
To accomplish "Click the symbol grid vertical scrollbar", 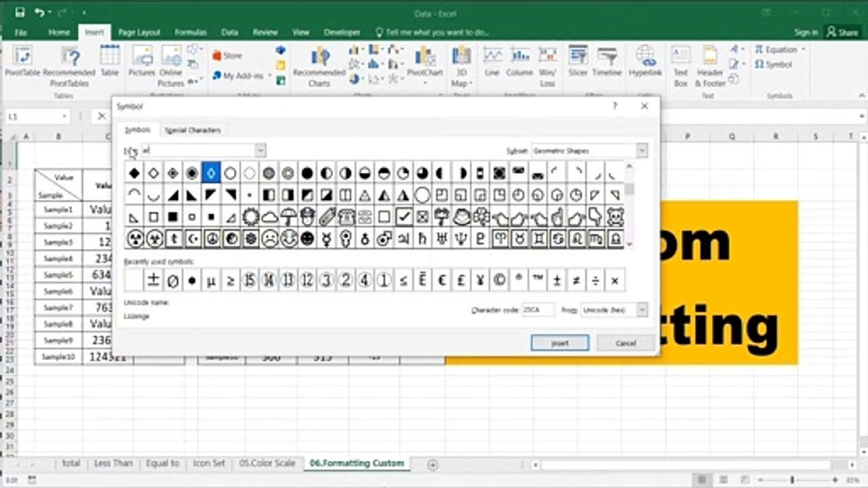I will coord(629,205).
